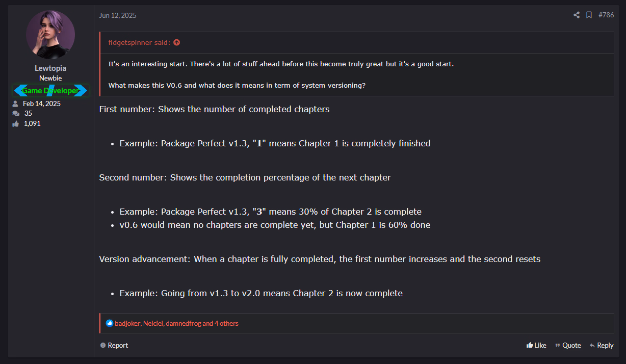Open badjoker's profile from likes
Viewport: 626px width, 364px height.
pyautogui.click(x=127, y=323)
